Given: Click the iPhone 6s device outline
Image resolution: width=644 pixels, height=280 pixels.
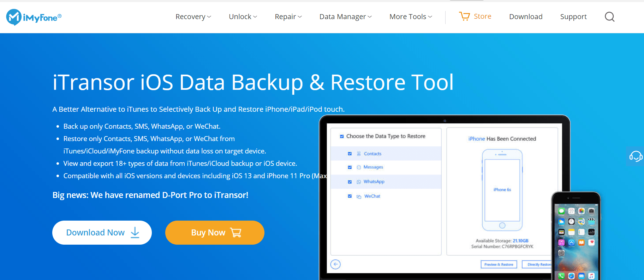Looking at the screenshot, I should (502, 190).
